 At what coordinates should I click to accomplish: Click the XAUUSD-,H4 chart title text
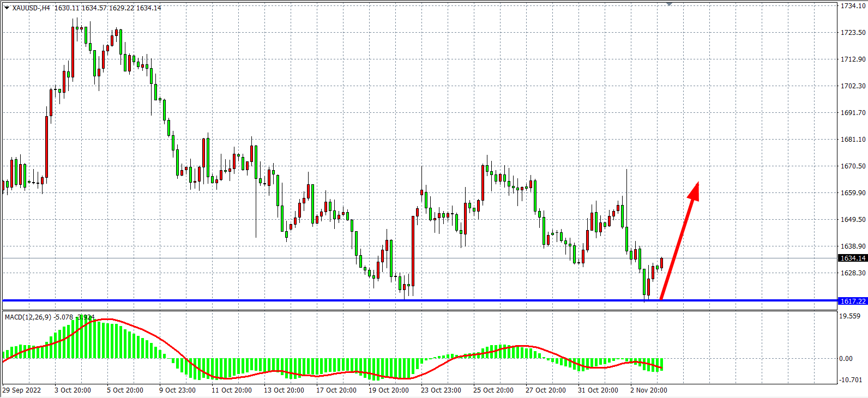31,8
